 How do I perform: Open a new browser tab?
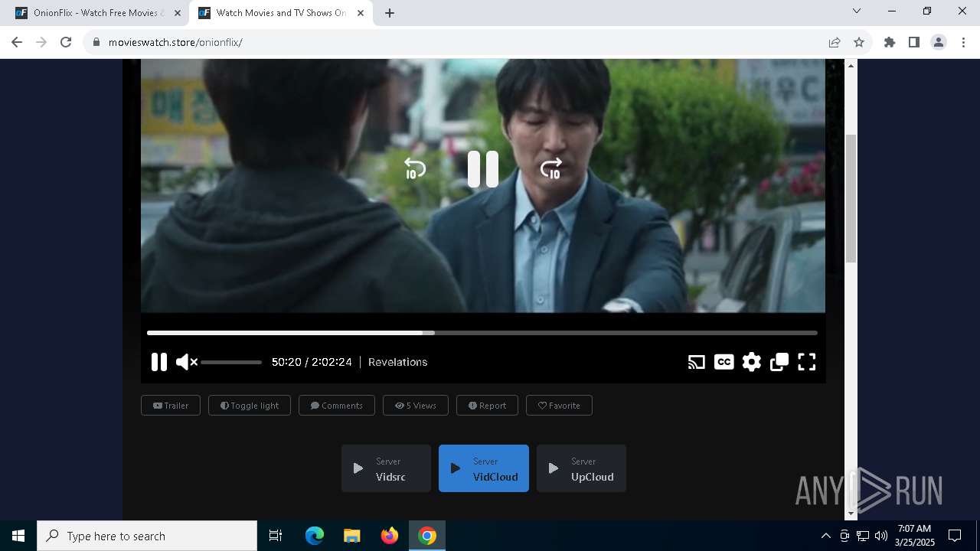click(390, 13)
